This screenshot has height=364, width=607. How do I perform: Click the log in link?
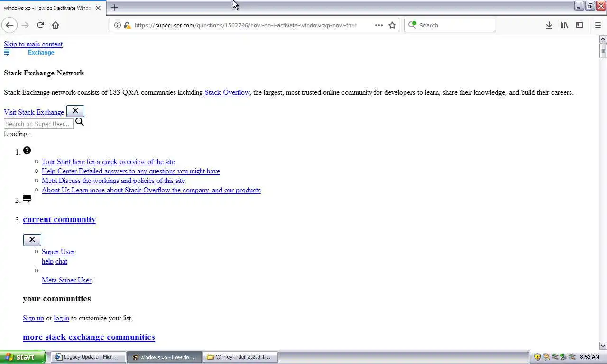[x=62, y=318]
